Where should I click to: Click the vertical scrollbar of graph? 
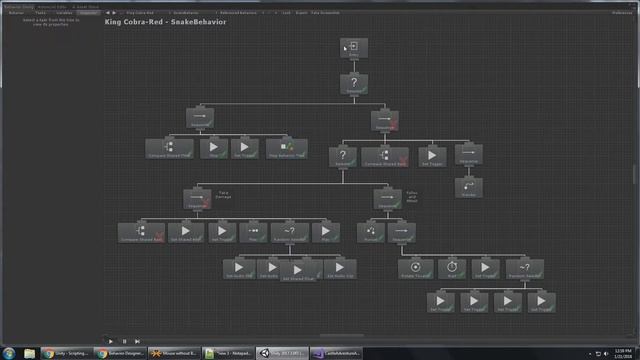click(x=634, y=174)
